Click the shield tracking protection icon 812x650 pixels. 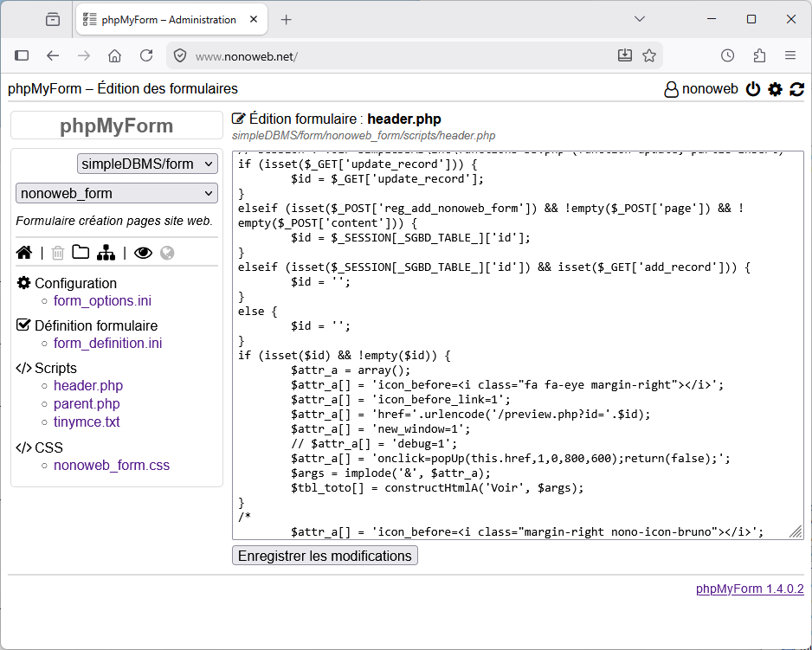[x=180, y=55]
